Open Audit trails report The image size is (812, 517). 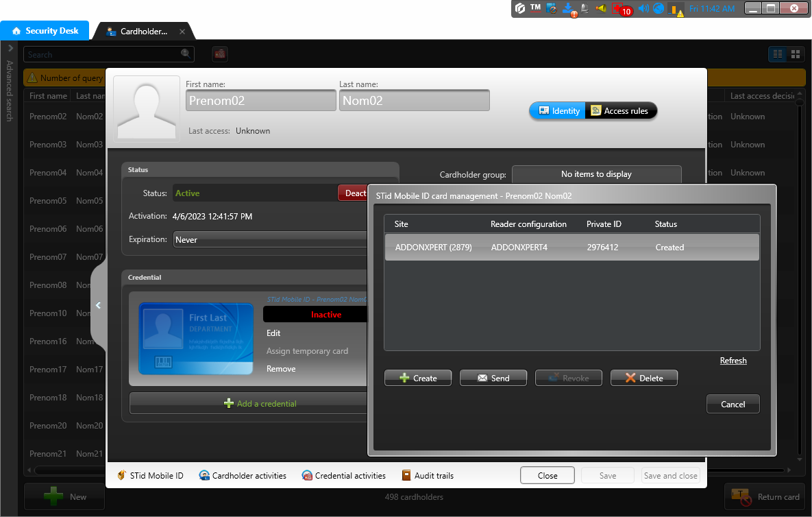point(428,475)
